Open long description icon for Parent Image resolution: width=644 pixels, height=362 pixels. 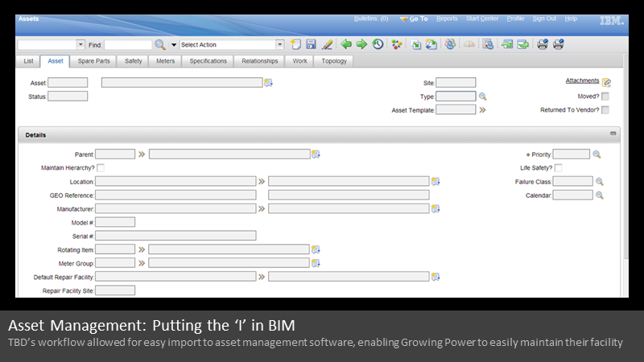pyautogui.click(x=316, y=154)
